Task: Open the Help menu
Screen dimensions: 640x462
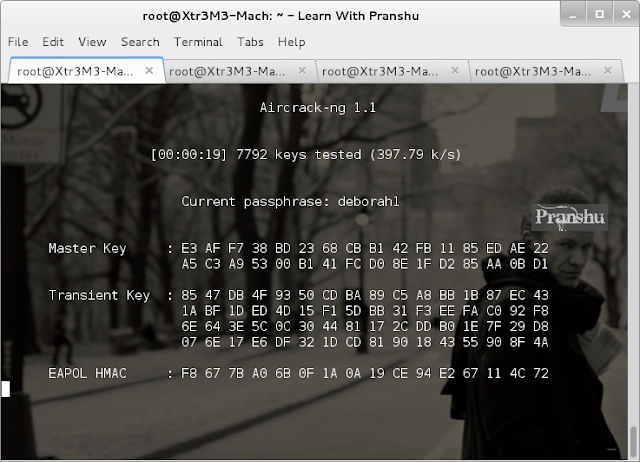Action: pyautogui.click(x=291, y=42)
